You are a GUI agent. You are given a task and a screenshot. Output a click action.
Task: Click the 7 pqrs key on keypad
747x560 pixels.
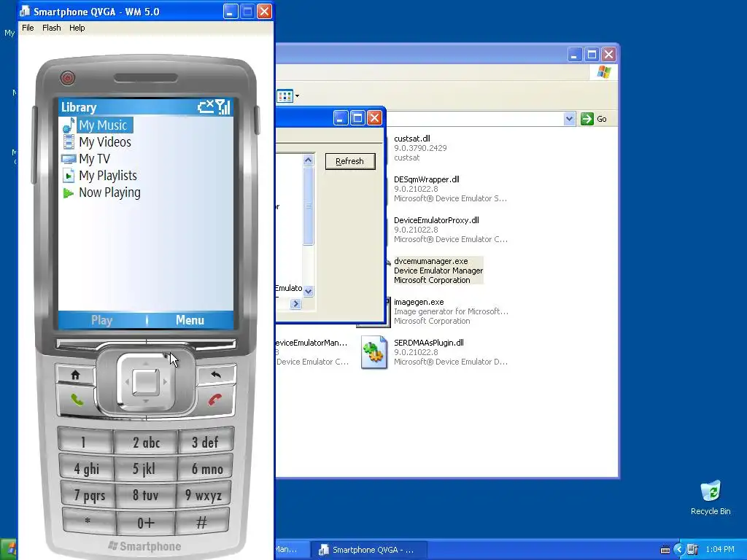click(88, 495)
